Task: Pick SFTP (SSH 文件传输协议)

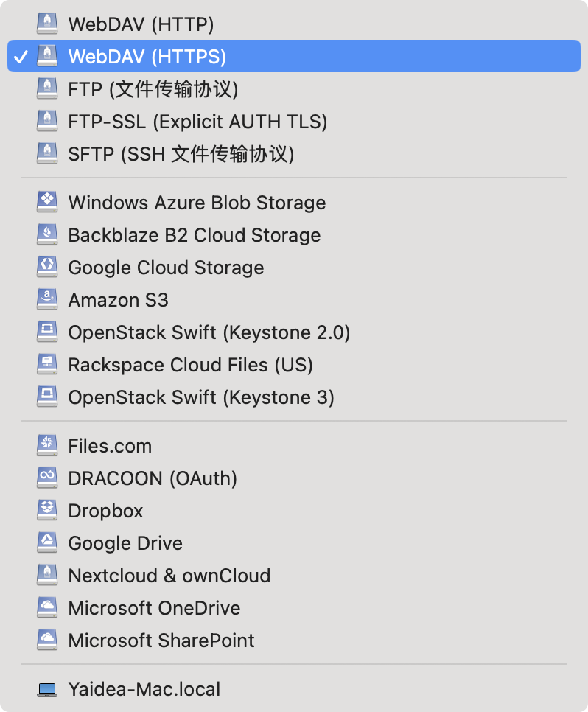Action: tap(181, 154)
